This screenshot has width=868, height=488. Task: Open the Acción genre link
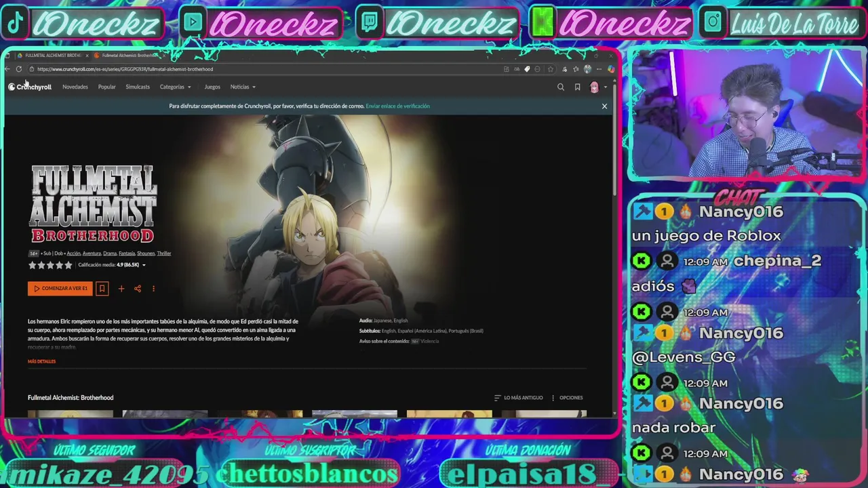[x=73, y=253]
